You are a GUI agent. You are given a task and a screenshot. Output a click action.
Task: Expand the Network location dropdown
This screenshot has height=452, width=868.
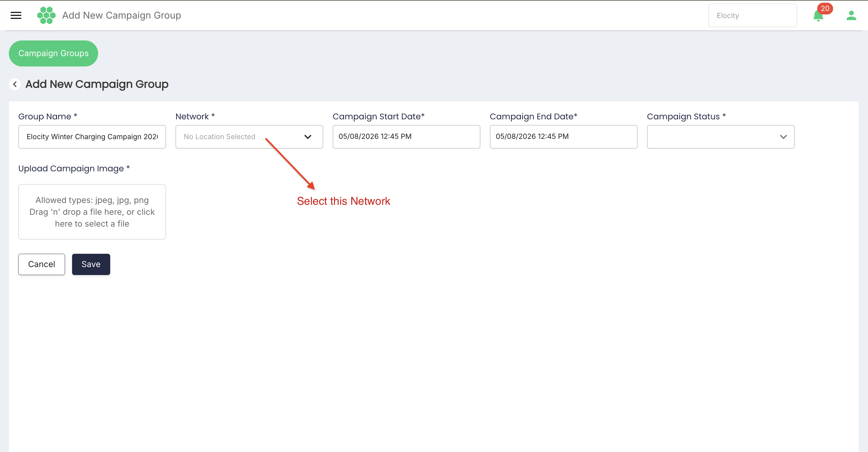[249, 136]
